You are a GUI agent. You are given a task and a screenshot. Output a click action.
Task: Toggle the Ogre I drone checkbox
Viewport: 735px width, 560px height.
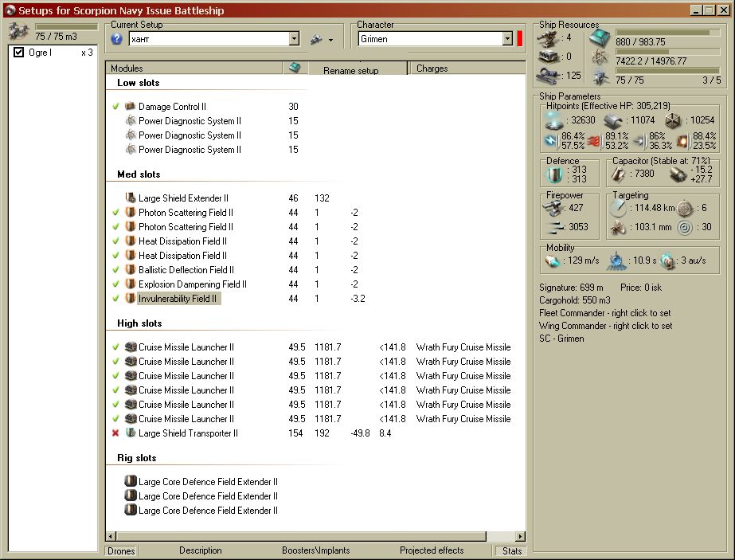(x=19, y=53)
